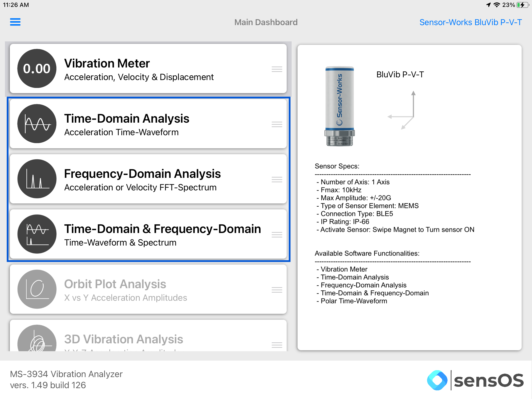Tap 'Vibration Meter' in functionalities list
The height and width of the screenshot is (399, 532).
[342, 269]
